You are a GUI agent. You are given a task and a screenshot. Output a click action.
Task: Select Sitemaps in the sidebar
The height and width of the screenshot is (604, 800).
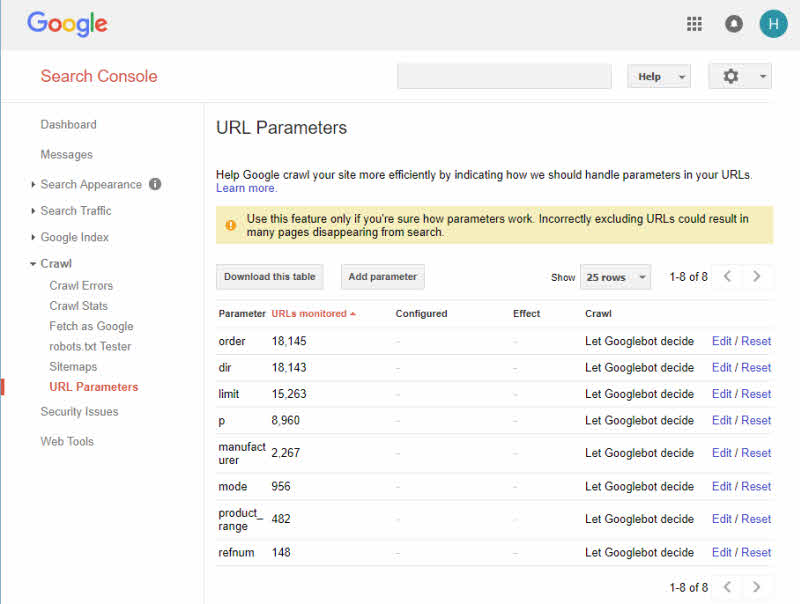coord(72,366)
